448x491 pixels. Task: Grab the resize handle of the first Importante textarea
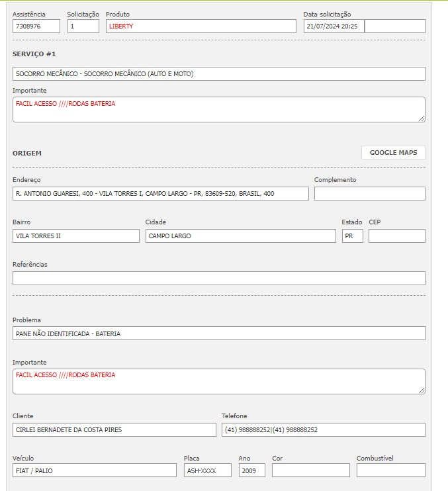pyautogui.click(x=421, y=118)
